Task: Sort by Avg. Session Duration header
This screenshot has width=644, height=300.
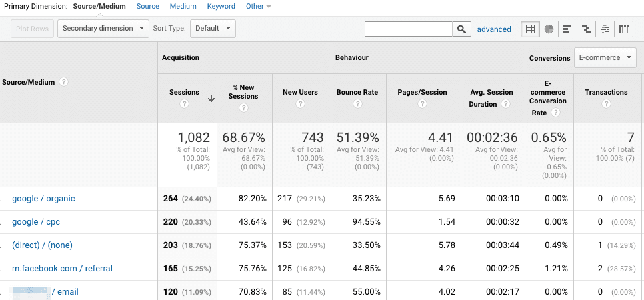Action: [491, 98]
